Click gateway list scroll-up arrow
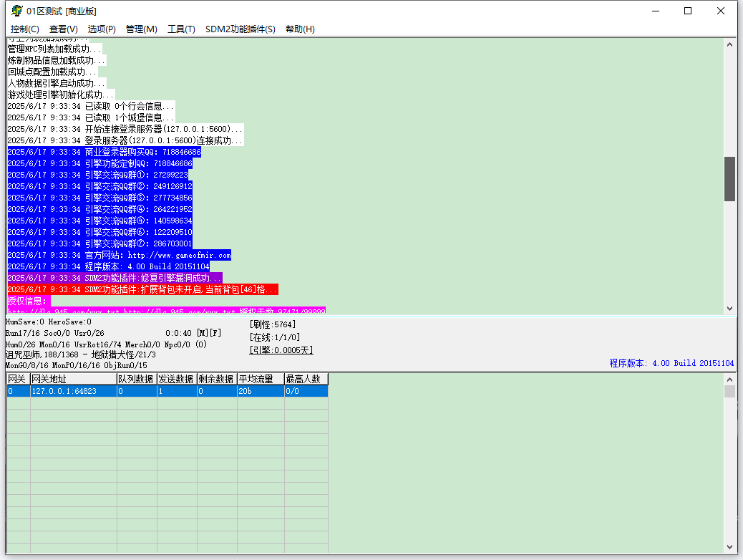Screen dimensions: 743x560 [x=729, y=380]
